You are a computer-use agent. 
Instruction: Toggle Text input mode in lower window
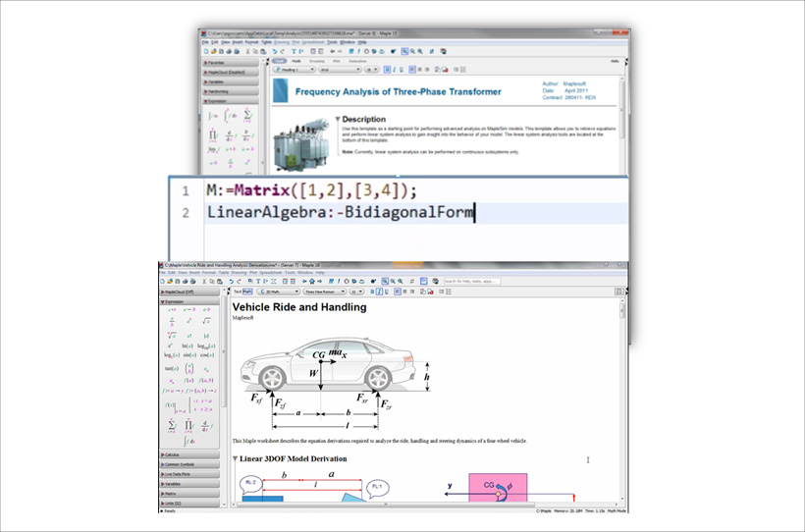238,292
